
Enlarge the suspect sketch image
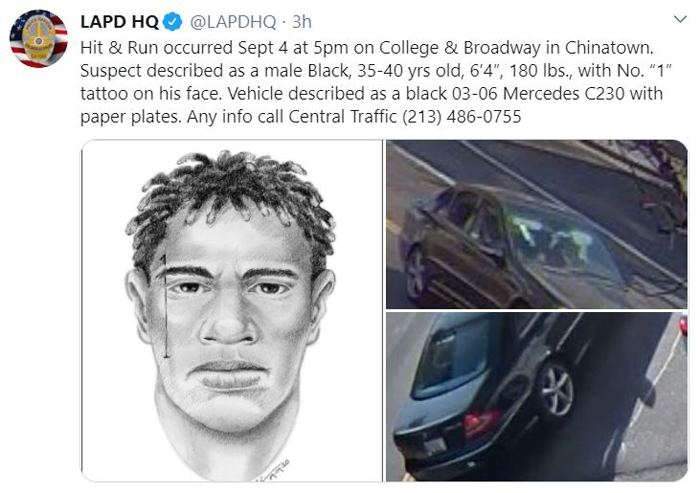[x=231, y=311]
